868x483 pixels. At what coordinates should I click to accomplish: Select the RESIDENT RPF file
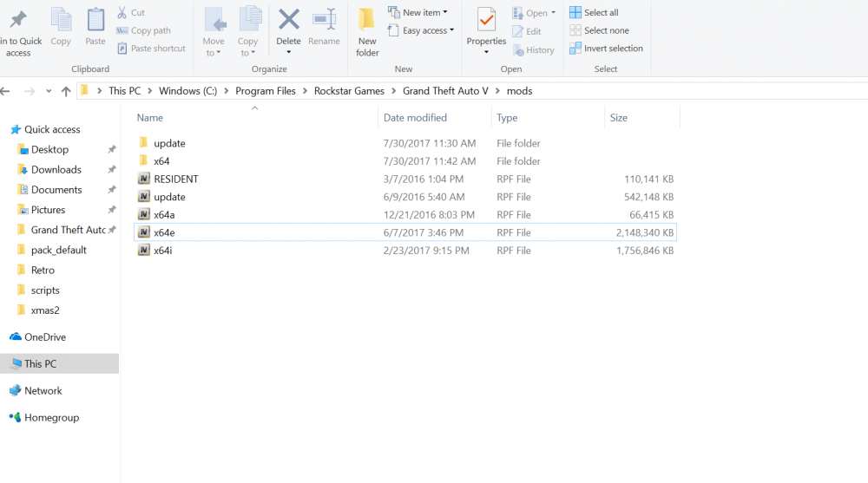click(405, 179)
